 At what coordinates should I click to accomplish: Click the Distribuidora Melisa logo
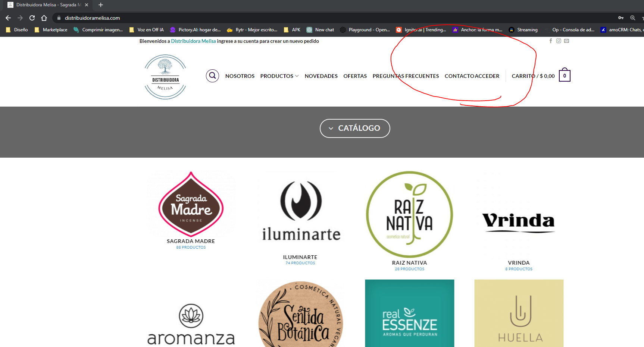pyautogui.click(x=165, y=77)
